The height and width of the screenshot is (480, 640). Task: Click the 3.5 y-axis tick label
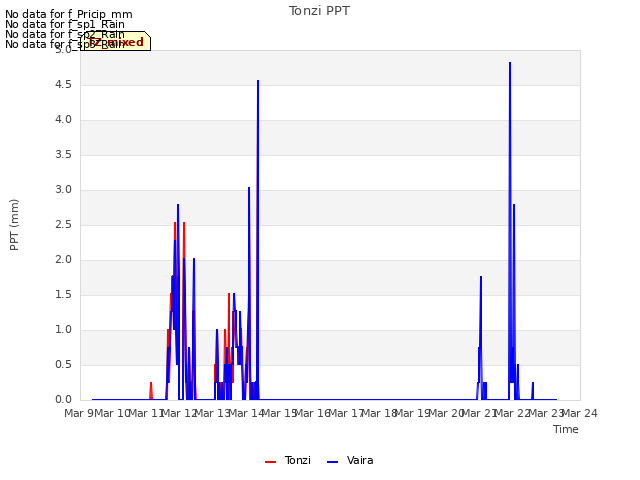pyautogui.click(x=63, y=155)
